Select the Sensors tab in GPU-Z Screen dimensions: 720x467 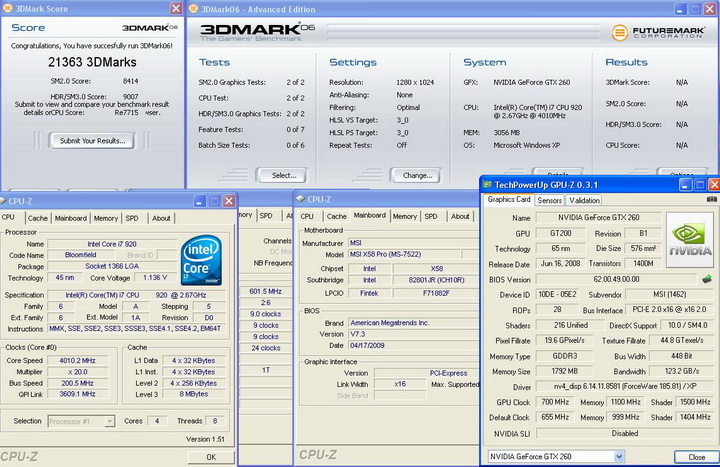pyautogui.click(x=550, y=200)
